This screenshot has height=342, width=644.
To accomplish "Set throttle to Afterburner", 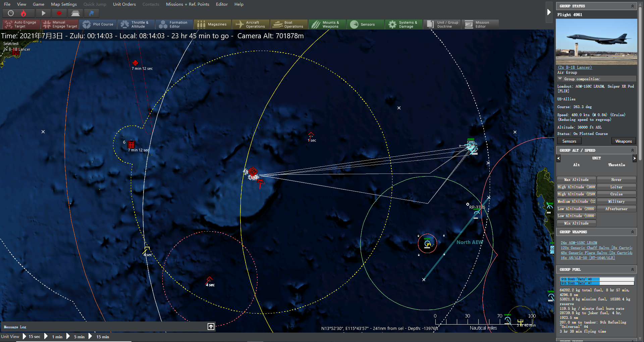I will [616, 209].
